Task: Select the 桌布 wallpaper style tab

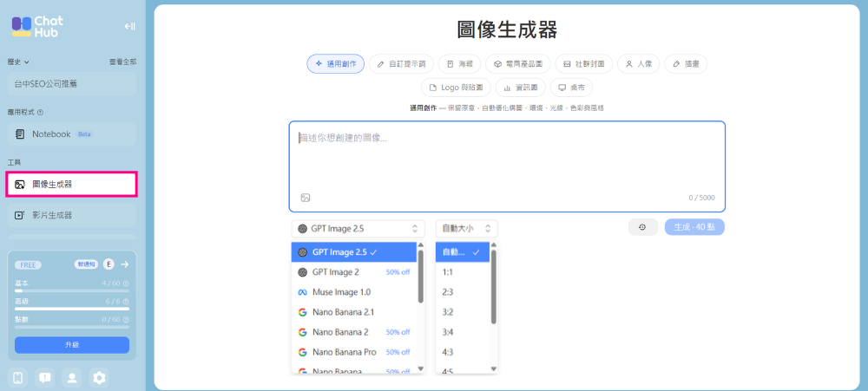Action: click(571, 88)
